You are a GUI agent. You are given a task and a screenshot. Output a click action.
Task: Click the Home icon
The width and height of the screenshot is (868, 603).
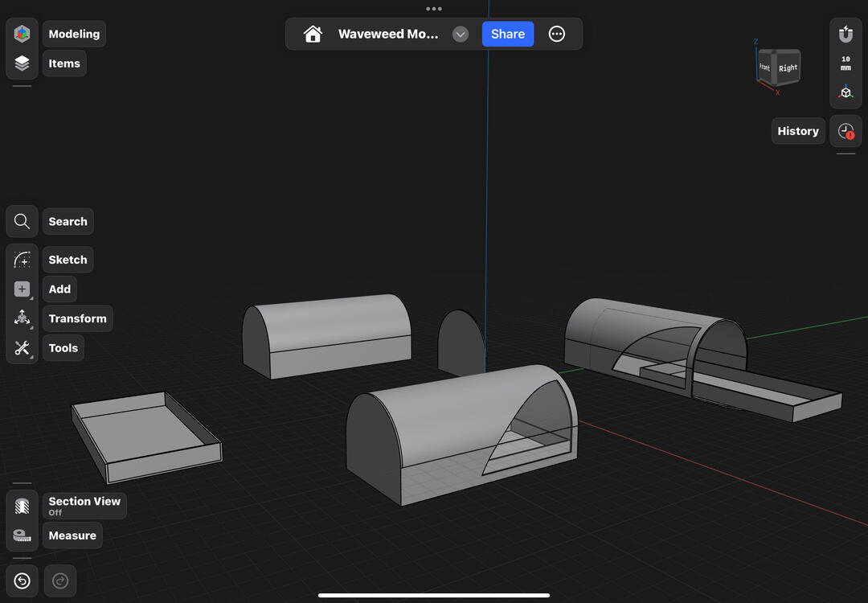[x=313, y=34]
